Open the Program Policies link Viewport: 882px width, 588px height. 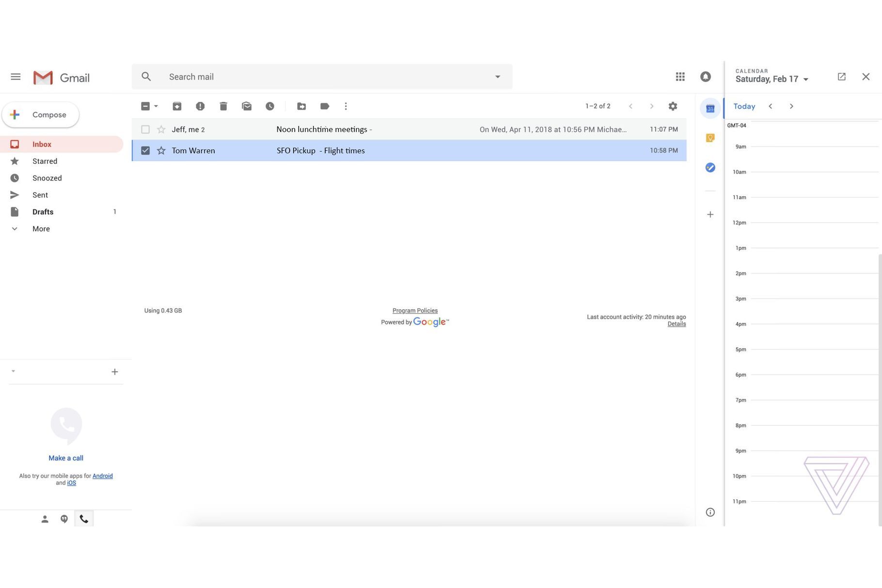point(414,310)
